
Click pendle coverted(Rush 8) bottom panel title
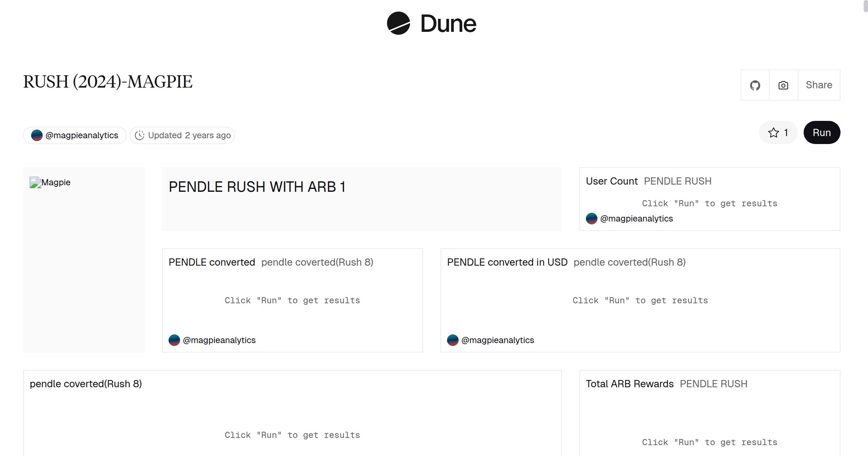tap(86, 384)
